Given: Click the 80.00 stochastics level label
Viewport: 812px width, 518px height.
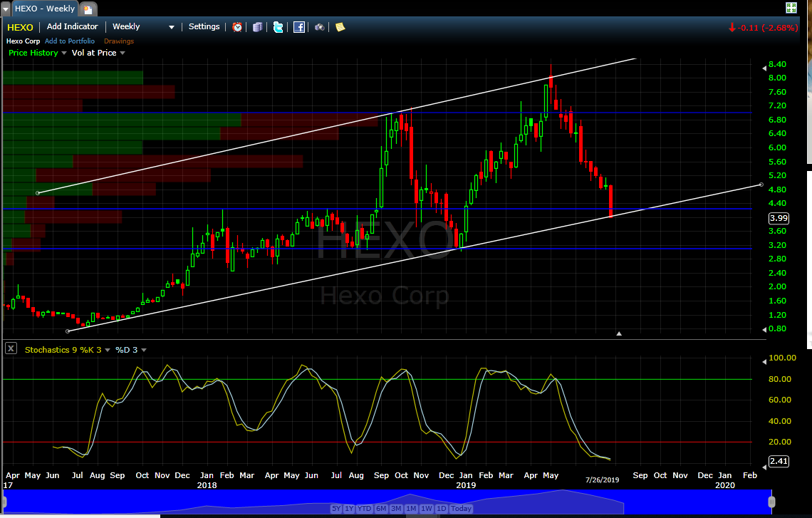Looking at the screenshot, I should click(x=780, y=379).
